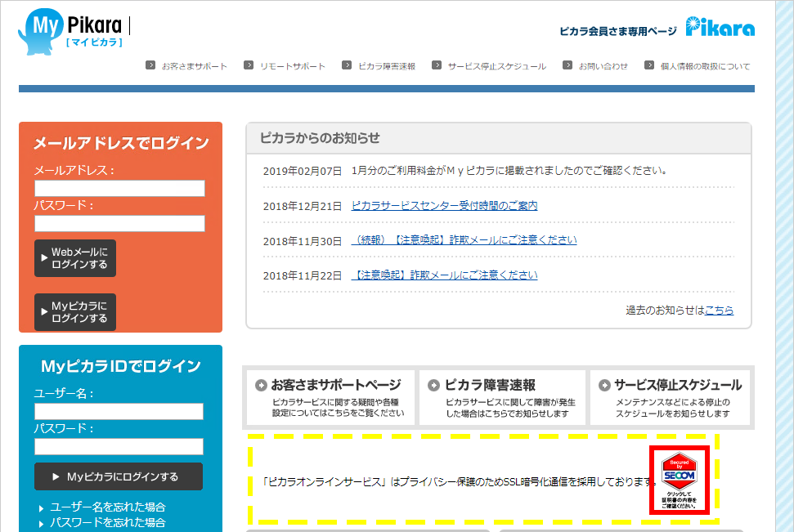This screenshot has width=794, height=532.
Task: Click SSL暗号化通信 notice text
Action: click(x=460, y=482)
